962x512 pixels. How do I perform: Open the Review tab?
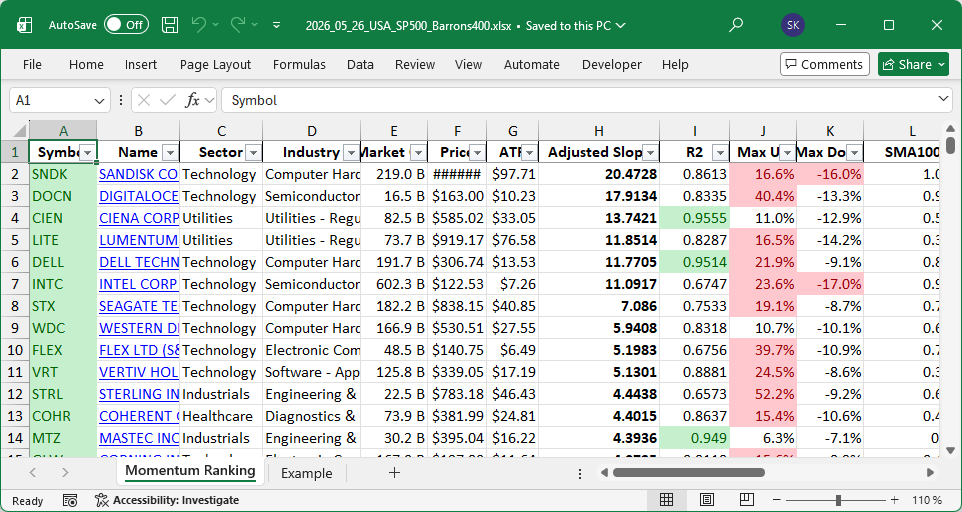415,64
